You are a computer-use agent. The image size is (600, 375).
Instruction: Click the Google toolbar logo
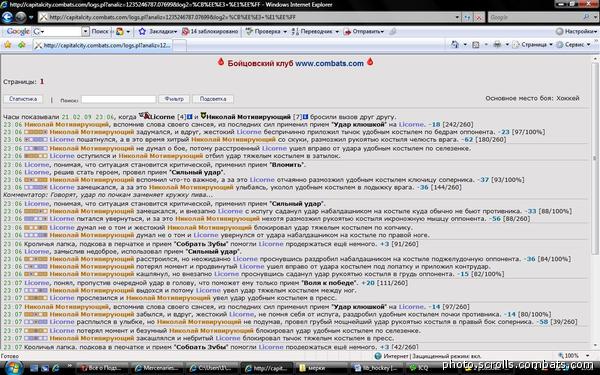coord(18,31)
